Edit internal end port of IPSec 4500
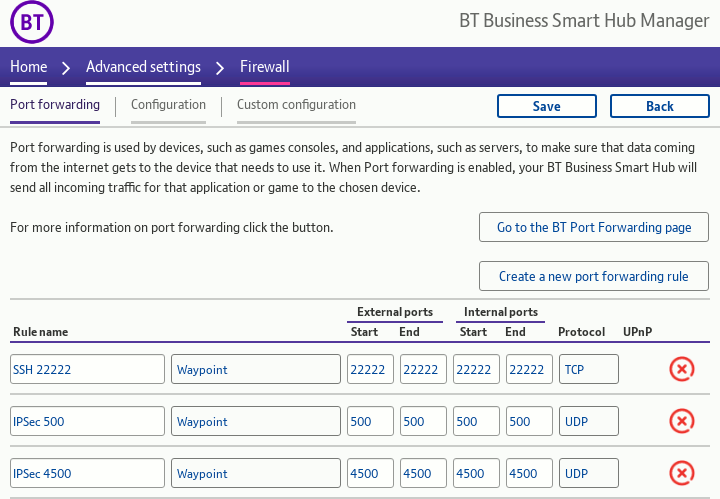 point(529,473)
